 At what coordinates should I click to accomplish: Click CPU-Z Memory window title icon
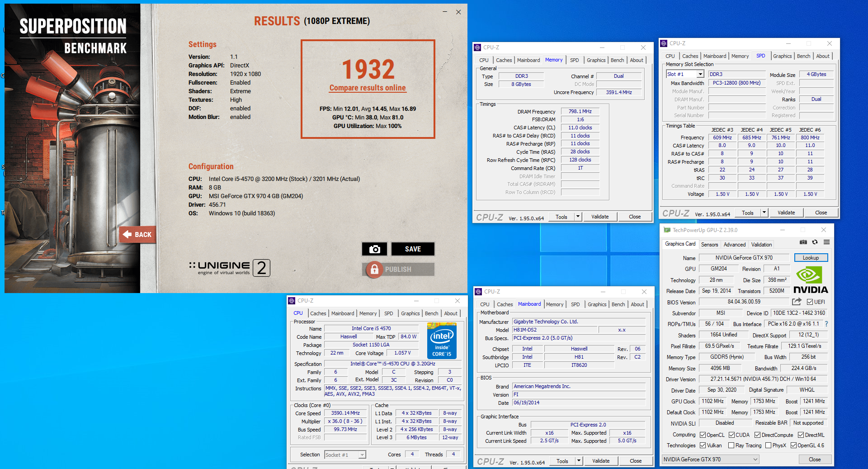477,47
